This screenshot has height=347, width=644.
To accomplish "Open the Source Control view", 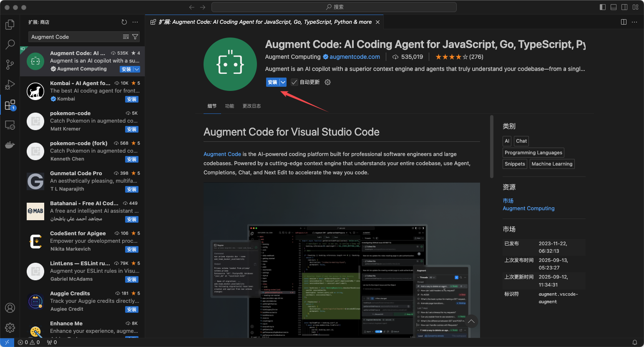I will click(x=10, y=64).
